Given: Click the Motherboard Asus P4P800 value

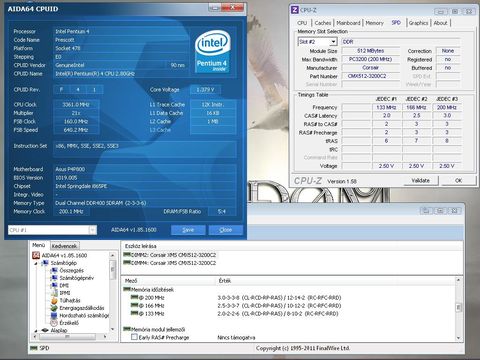Looking at the screenshot, I should click(x=145, y=169).
